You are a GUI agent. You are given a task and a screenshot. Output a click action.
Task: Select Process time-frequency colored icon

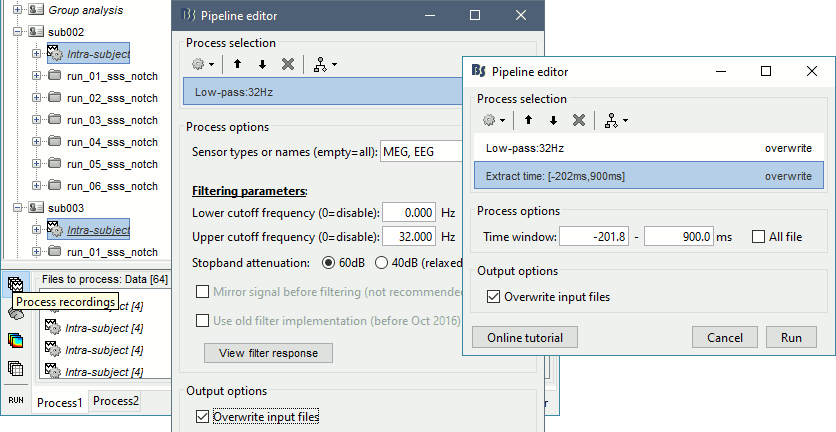click(15, 340)
